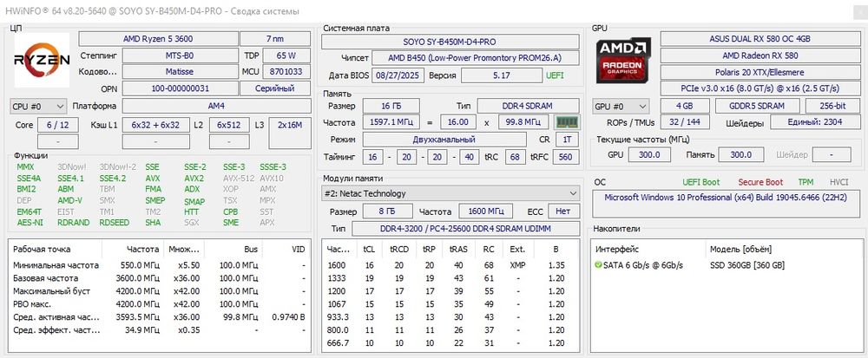
Task: Select the '933.3' memory timing row
Action: [x=450, y=317]
